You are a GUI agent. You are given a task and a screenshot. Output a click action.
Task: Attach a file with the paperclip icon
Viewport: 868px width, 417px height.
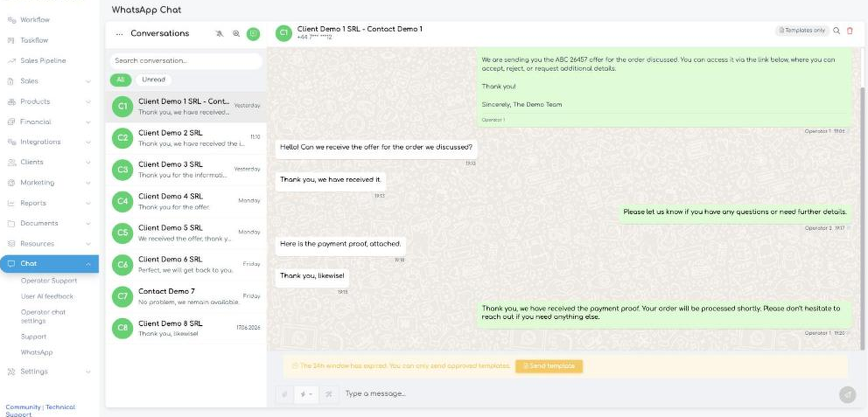click(x=284, y=394)
